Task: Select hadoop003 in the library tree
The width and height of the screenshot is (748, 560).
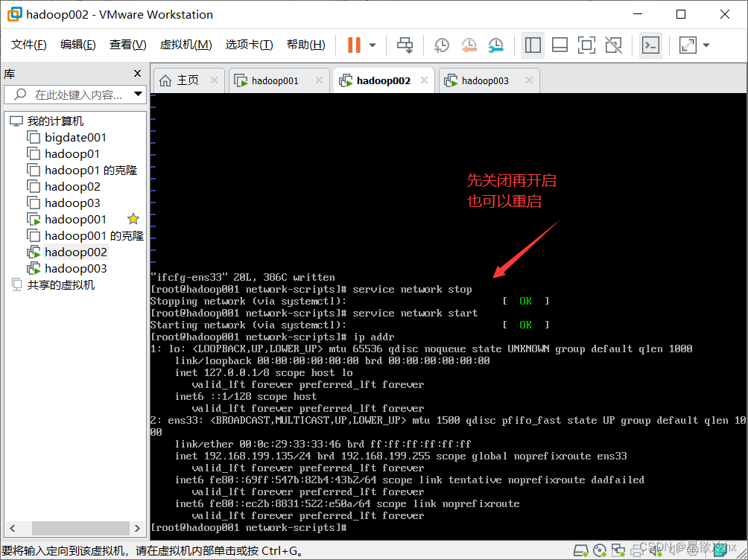Action: pos(76,269)
